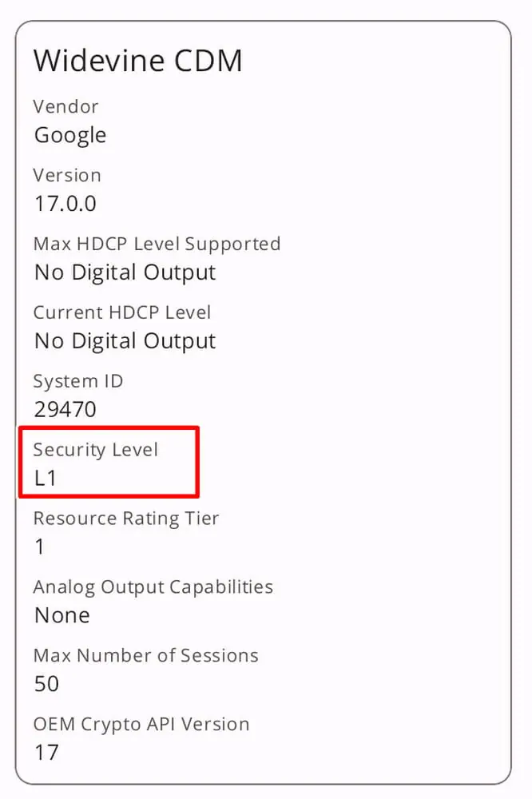
Task: Select the Max HDCP Level Supported label
Action: 157,244
